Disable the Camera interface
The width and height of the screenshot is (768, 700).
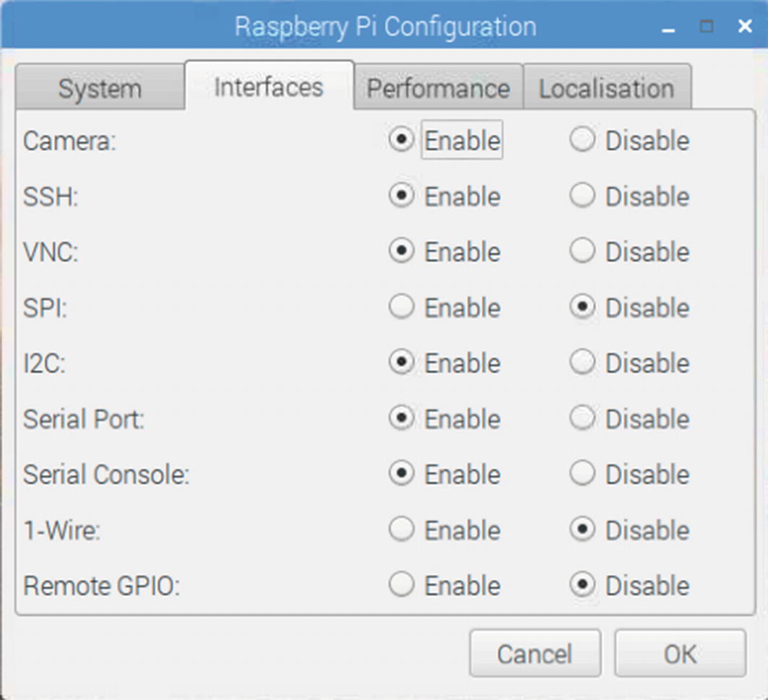[582, 140]
